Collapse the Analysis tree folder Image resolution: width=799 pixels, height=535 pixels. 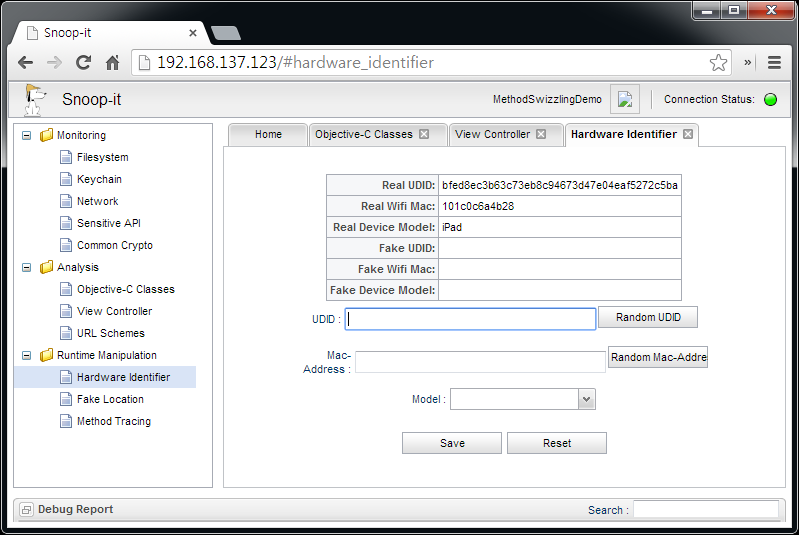27,267
